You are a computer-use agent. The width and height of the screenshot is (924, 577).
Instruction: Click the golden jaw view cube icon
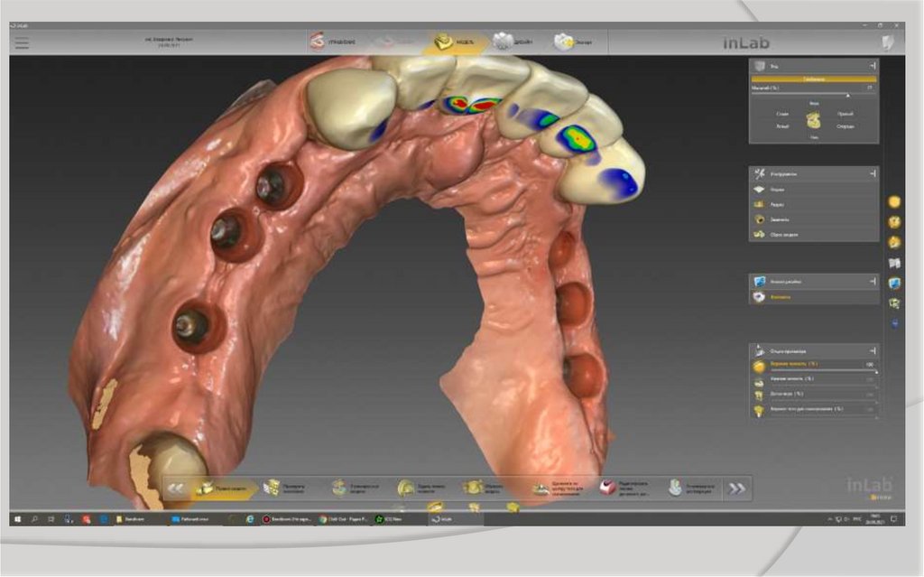pyautogui.click(x=814, y=120)
